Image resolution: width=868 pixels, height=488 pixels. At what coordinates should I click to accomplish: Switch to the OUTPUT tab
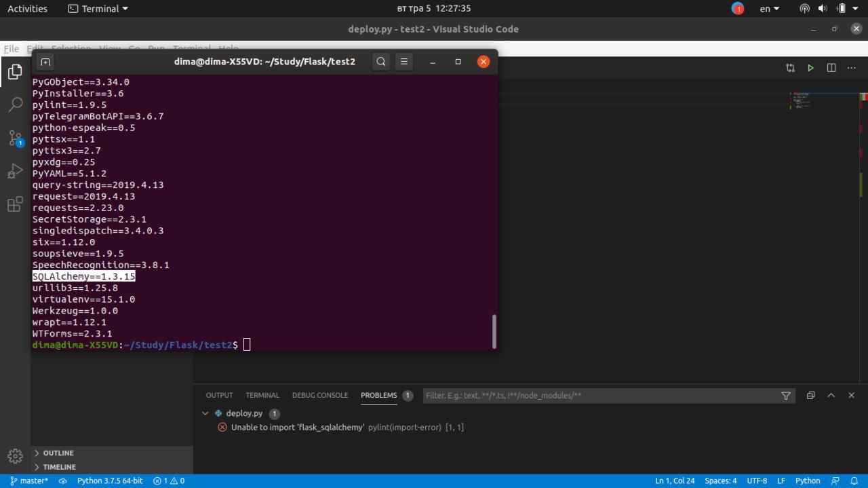[219, 395]
